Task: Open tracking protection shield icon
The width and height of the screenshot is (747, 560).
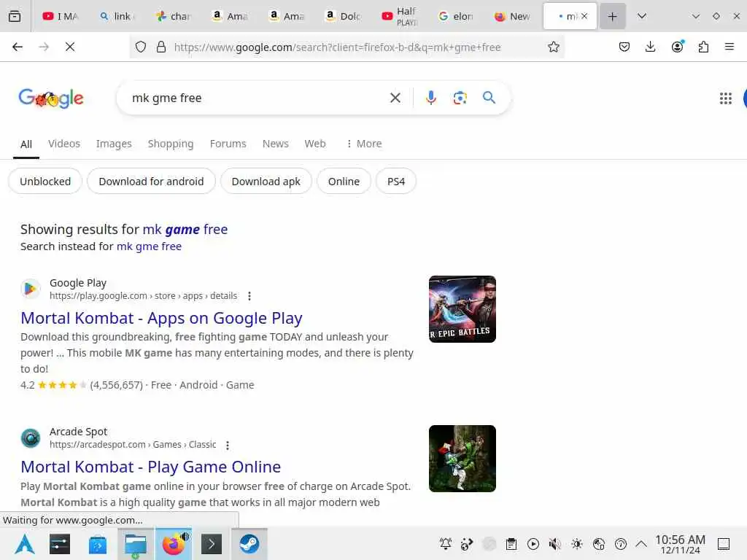Action: (x=141, y=47)
